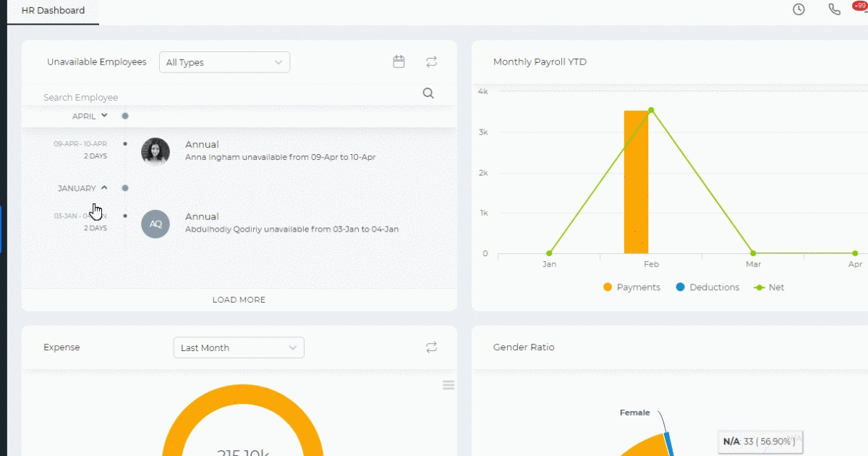
Task: Click the timeline dot beside JANUARY
Action: point(125,188)
